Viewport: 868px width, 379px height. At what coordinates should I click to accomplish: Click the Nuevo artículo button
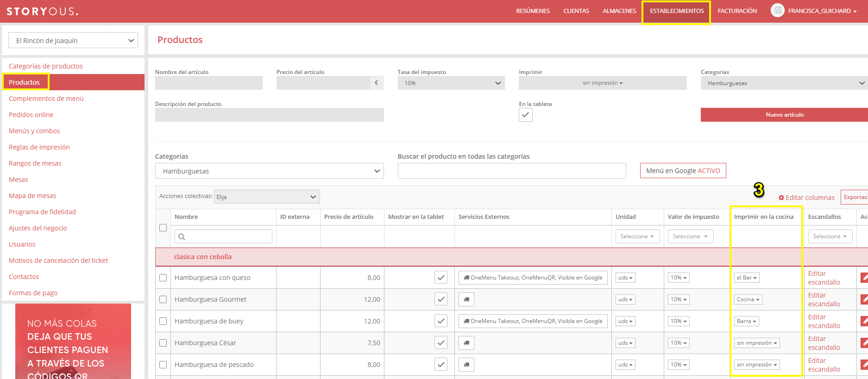tap(784, 115)
